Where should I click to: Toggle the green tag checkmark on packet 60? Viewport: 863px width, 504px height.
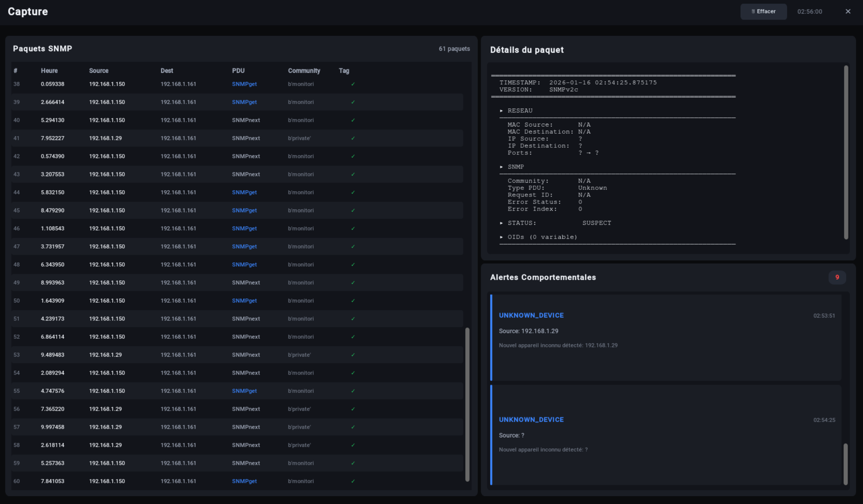click(x=353, y=481)
